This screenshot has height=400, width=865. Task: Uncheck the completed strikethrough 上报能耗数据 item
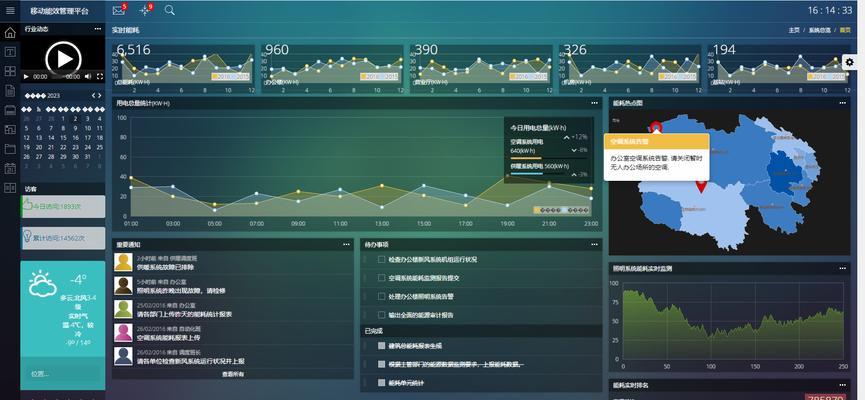click(x=381, y=364)
